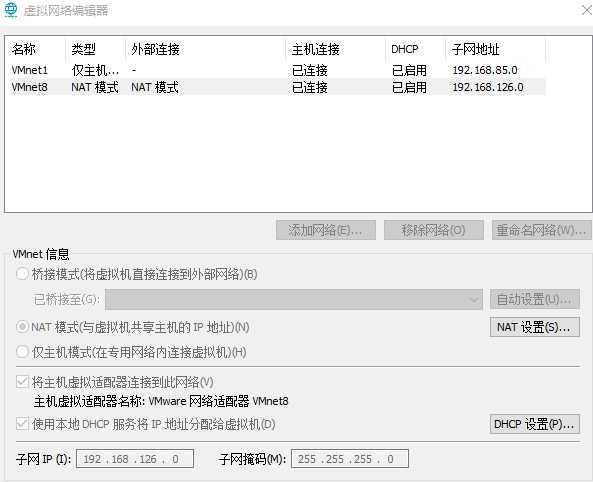Click subnet address 192.168.126.0
Image resolution: width=593 pixels, height=482 pixels.
(x=488, y=87)
